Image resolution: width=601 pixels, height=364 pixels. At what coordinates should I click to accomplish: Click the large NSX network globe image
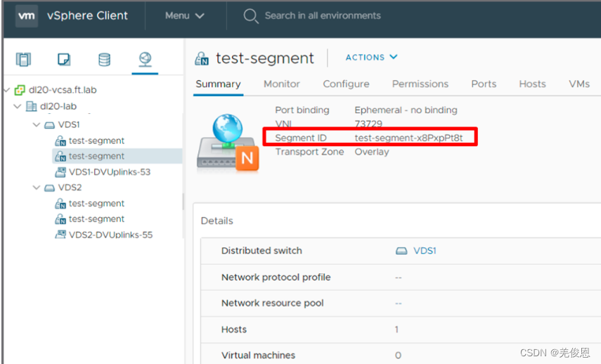point(228,143)
